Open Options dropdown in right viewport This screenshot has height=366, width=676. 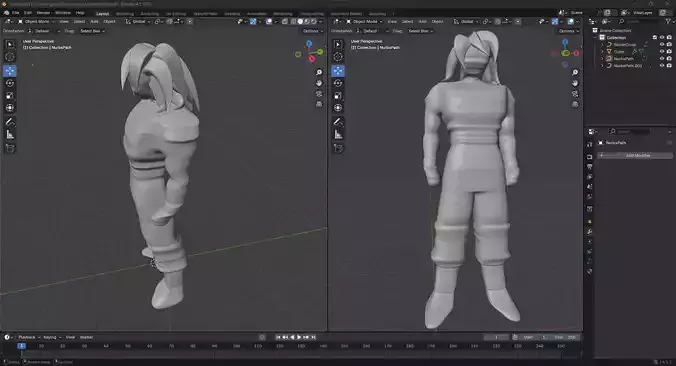(569, 31)
